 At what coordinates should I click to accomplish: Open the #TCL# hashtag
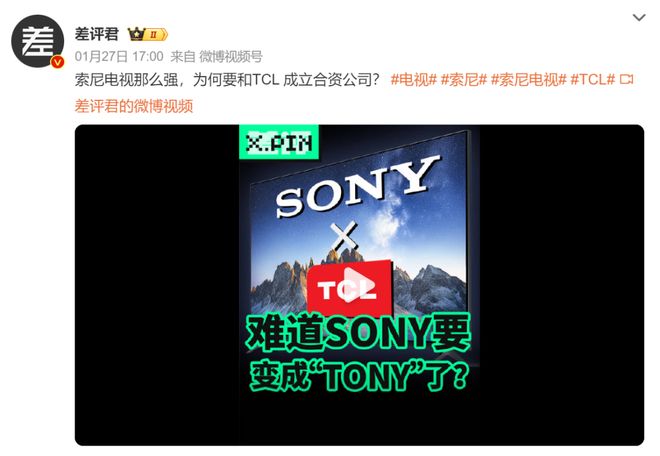[593, 79]
